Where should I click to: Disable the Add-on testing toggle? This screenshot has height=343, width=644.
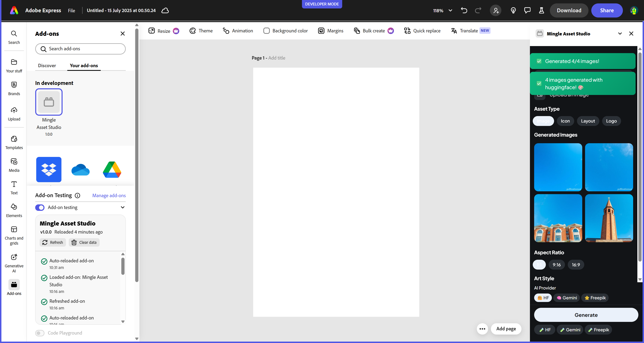40,207
